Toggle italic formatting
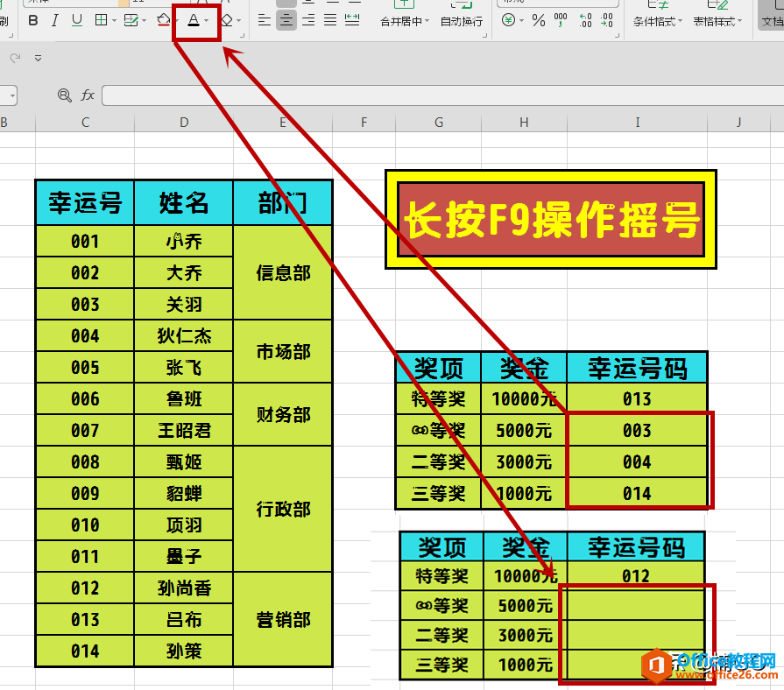Image resolution: width=784 pixels, height=690 pixels. click(55, 20)
